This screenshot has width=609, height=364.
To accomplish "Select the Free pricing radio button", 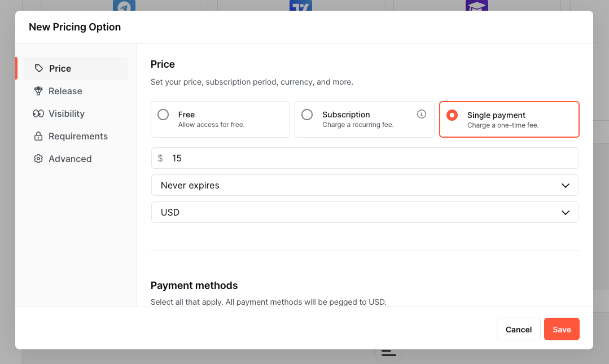I will 163,115.
